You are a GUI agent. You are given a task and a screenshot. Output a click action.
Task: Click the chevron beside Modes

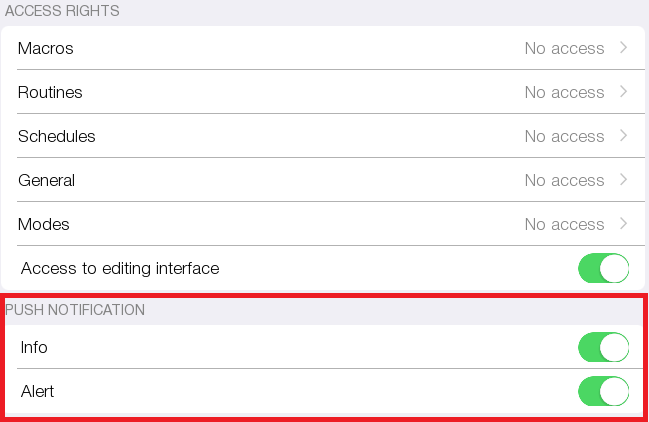tap(623, 224)
